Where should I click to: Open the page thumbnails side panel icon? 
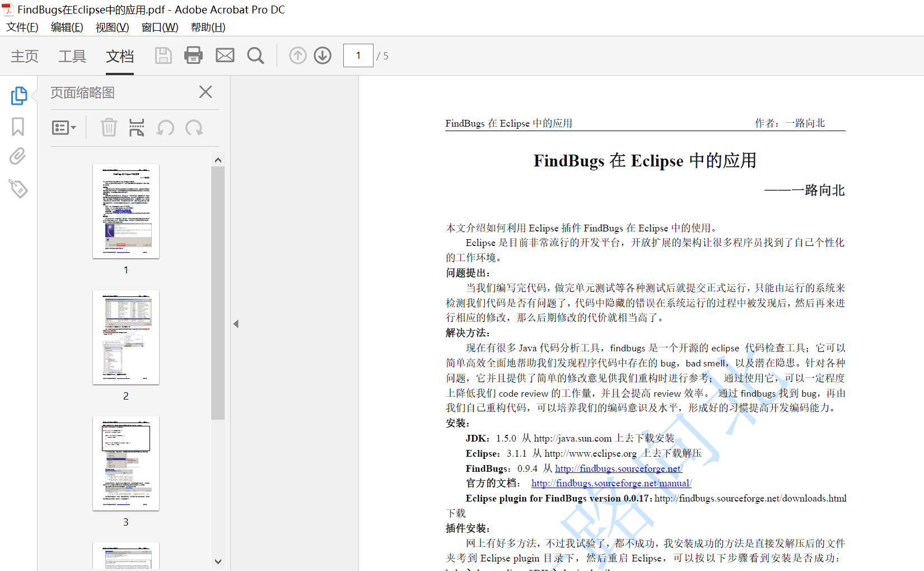point(18,95)
